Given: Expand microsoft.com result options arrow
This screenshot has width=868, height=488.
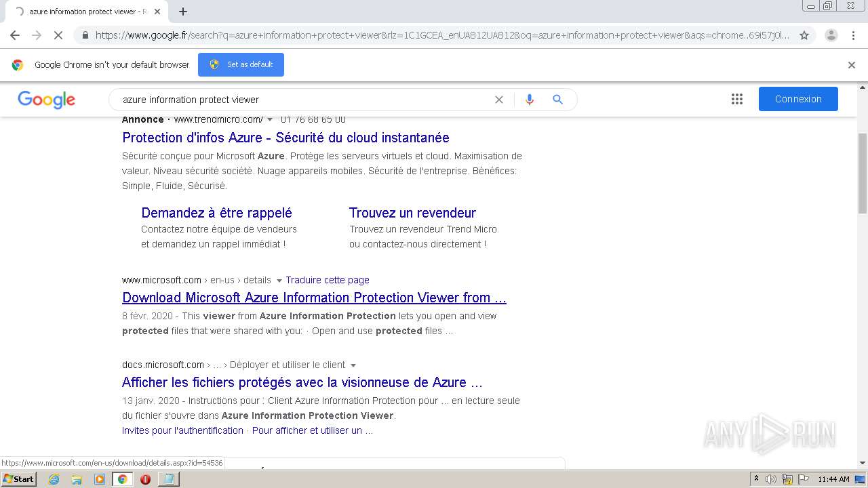Looking at the screenshot, I should pyautogui.click(x=279, y=281).
